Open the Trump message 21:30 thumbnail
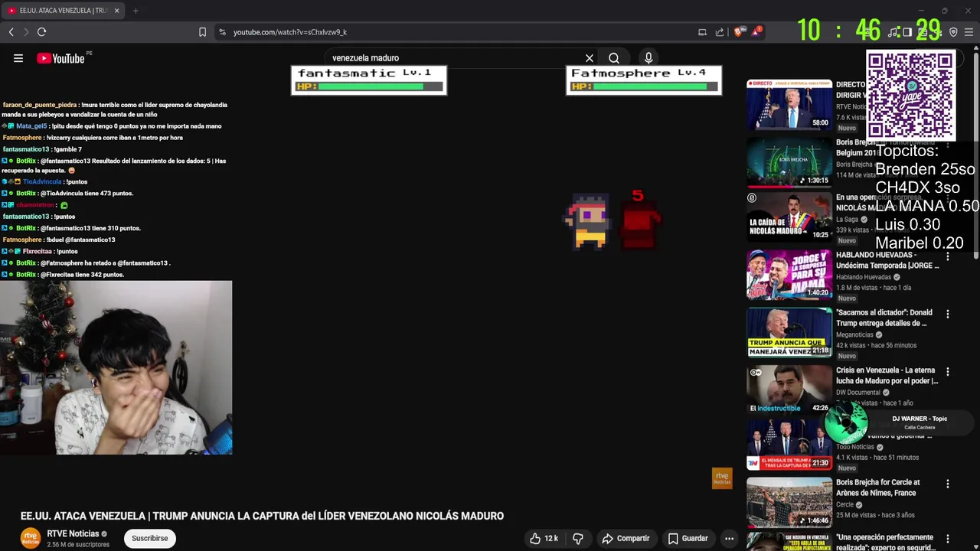This screenshot has width=980, height=551. click(x=789, y=445)
